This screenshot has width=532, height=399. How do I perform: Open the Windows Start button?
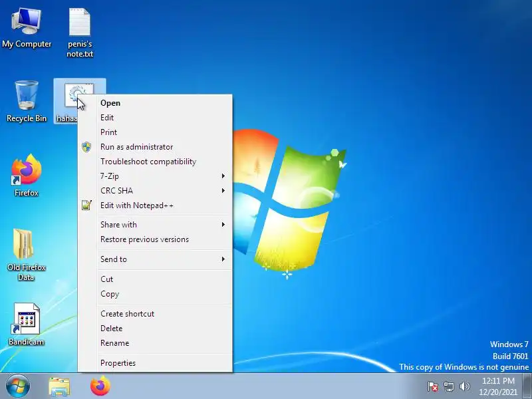pos(17,386)
